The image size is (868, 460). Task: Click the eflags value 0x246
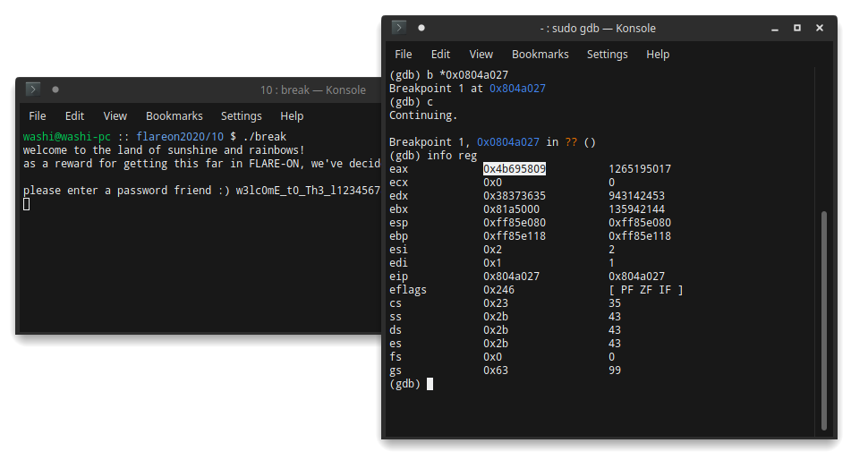click(x=498, y=289)
